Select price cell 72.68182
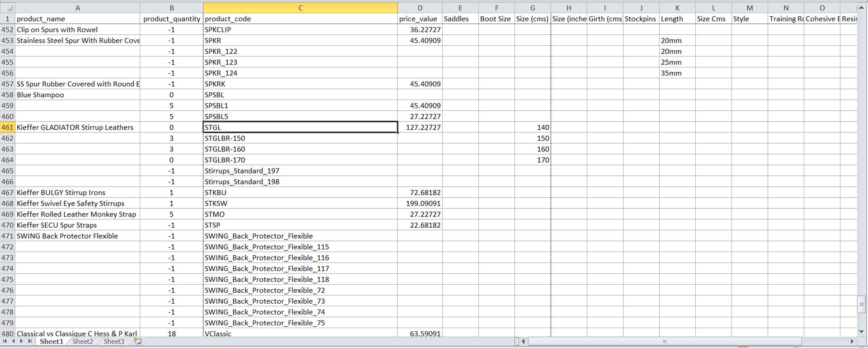The width and height of the screenshot is (868, 348). tap(420, 193)
